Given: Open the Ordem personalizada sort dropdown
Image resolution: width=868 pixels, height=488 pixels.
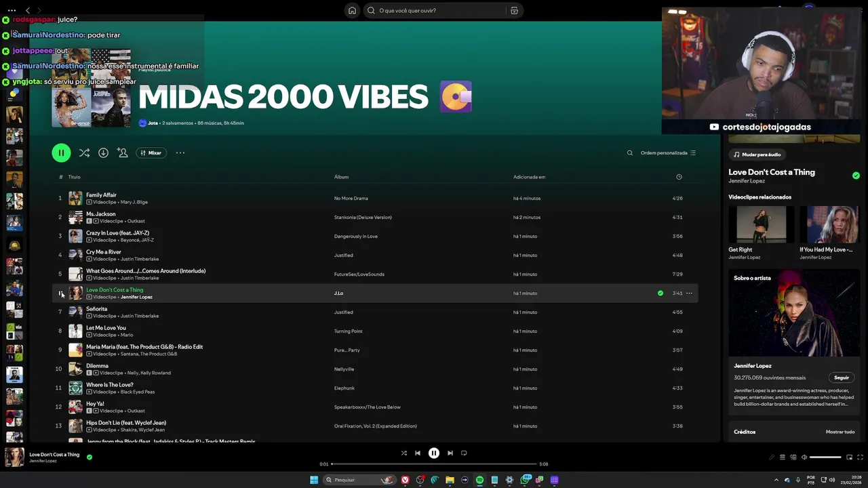Looking at the screenshot, I should coord(668,153).
